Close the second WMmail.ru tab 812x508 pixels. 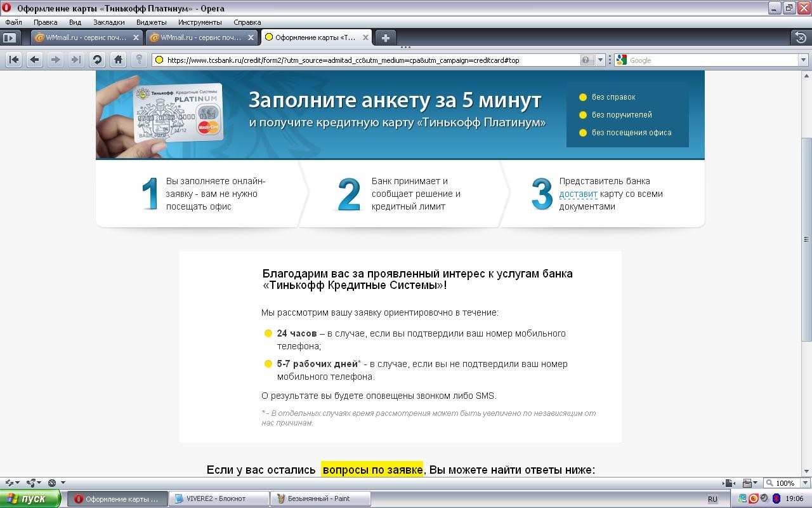[x=251, y=37]
